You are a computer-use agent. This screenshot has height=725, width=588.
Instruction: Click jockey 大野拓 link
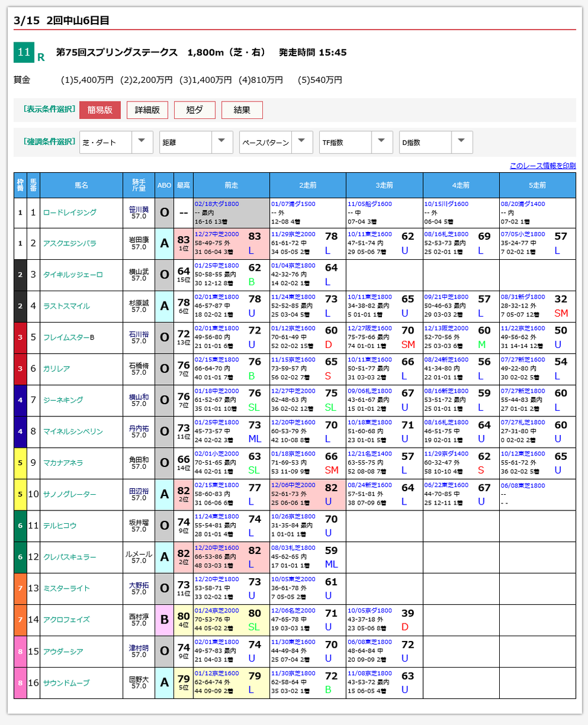[x=139, y=586]
